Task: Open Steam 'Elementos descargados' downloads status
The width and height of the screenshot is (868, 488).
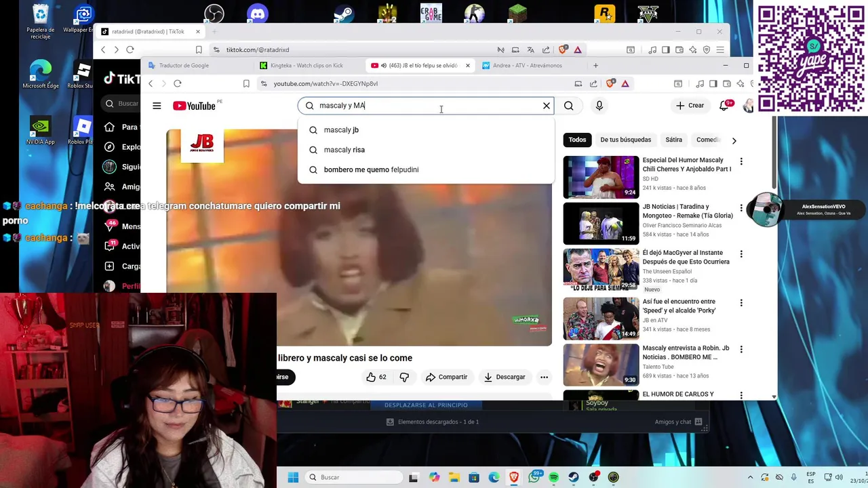Action: [x=433, y=422]
